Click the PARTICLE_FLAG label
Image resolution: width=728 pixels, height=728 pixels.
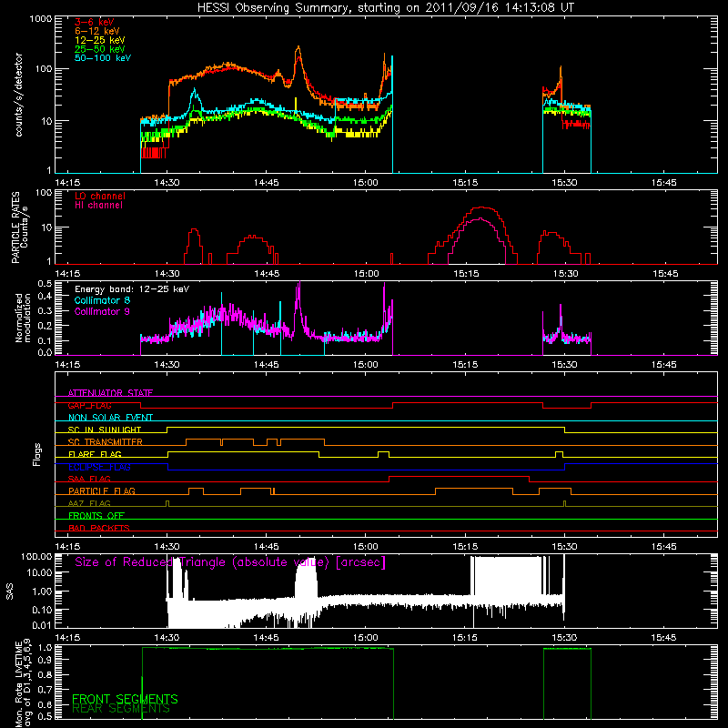point(102,491)
